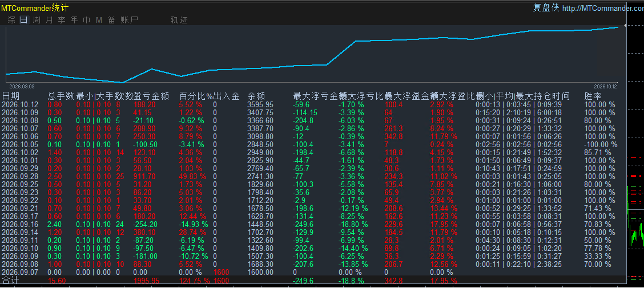Click the 124.75 % total percentage
This screenshot has height=288, width=644.
(195, 281)
